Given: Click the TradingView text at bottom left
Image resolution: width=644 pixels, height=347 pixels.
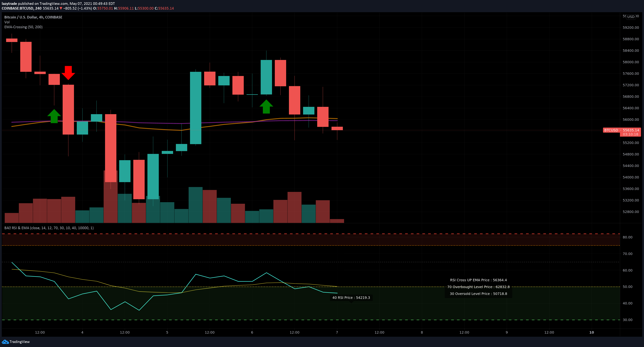Looking at the screenshot, I should click(20, 342).
